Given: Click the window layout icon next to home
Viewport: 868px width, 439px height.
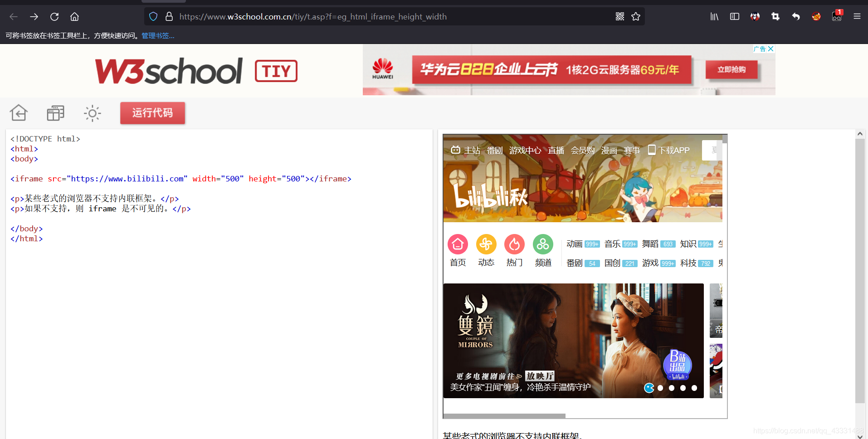Looking at the screenshot, I should coord(55,112).
